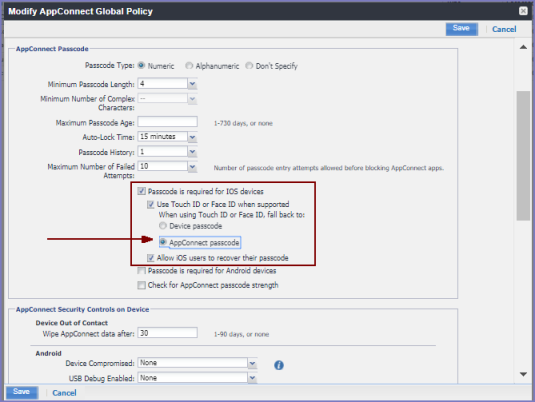
Task: Expand Maximum Number of Failed Attempts dropdown
Action: tap(192, 167)
